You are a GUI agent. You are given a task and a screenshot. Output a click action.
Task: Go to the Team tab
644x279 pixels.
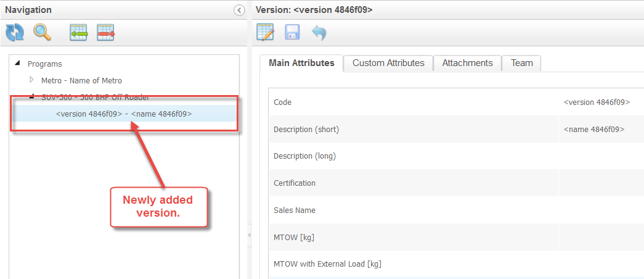click(x=521, y=63)
